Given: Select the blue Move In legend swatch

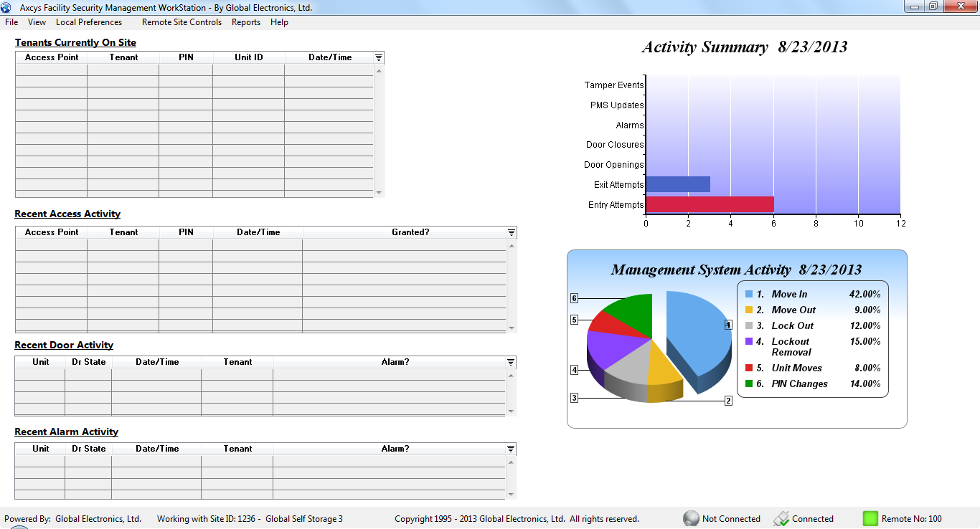Looking at the screenshot, I should coord(749,294).
